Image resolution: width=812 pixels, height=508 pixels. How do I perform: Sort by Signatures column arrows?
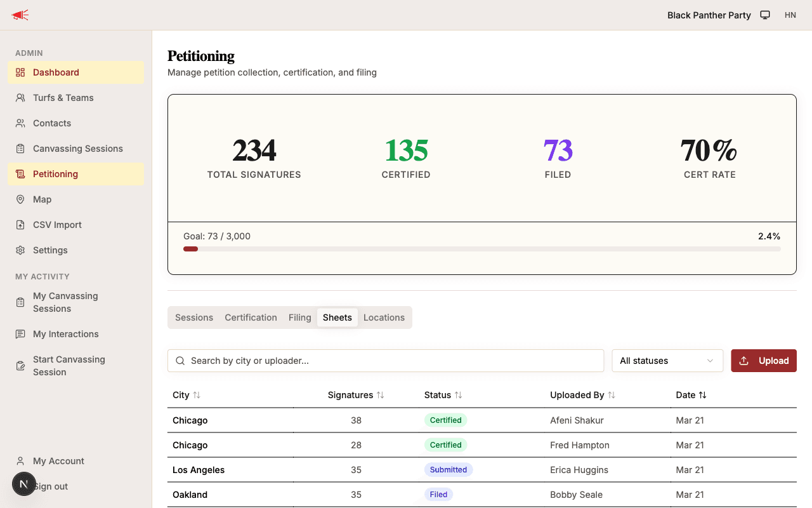[x=380, y=395]
